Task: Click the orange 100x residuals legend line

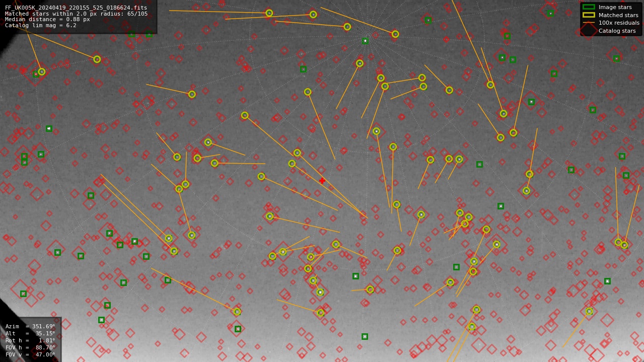Action: coord(589,23)
